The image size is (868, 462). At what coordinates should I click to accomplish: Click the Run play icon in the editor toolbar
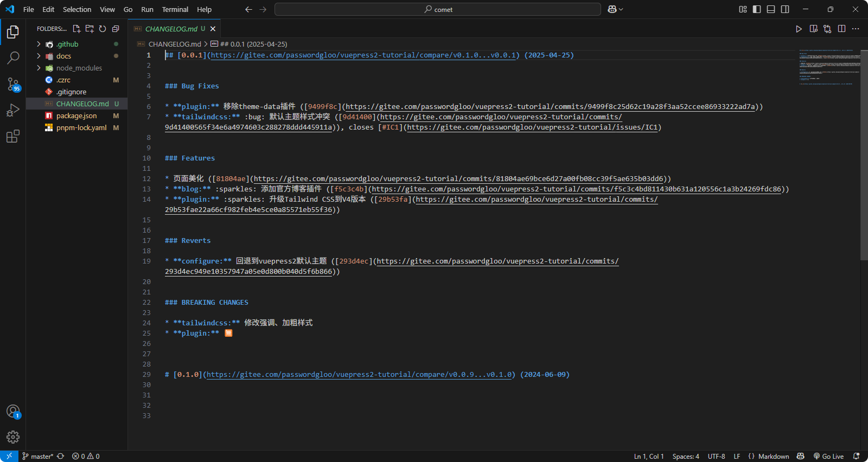coord(799,29)
